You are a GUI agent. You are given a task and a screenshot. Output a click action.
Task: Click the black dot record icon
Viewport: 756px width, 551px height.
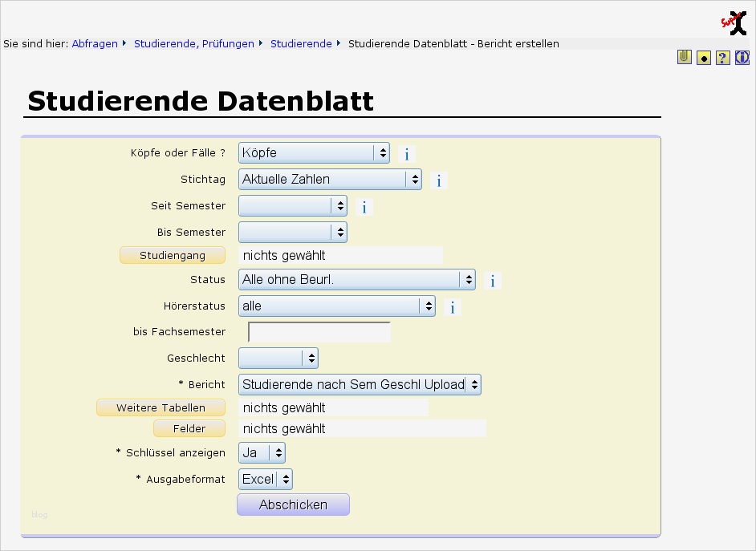click(x=702, y=57)
